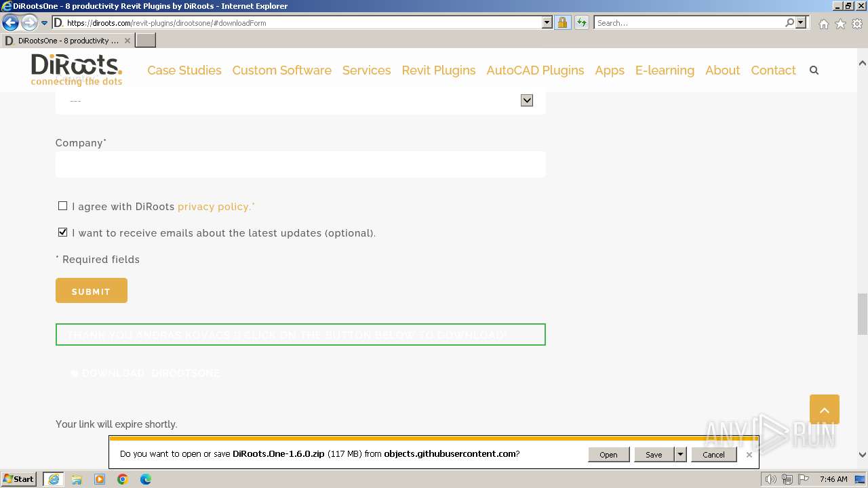This screenshot has width=868, height=488.
Task: Open the privacy policy link
Action: [x=214, y=207]
